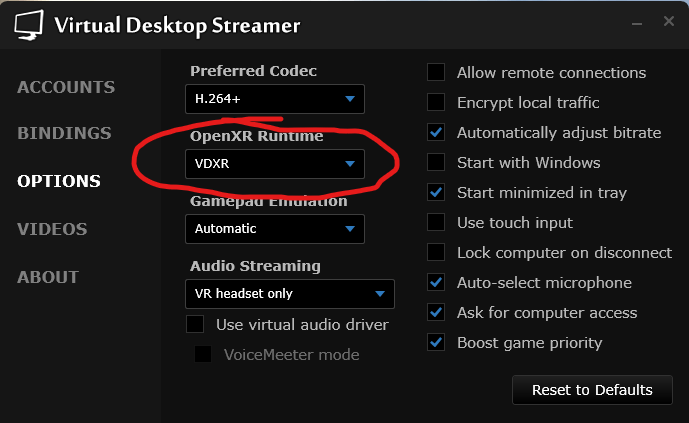Image resolution: width=689 pixels, height=423 pixels.
Task: Disable Automatically adjust bitrate
Action: [x=436, y=132]
